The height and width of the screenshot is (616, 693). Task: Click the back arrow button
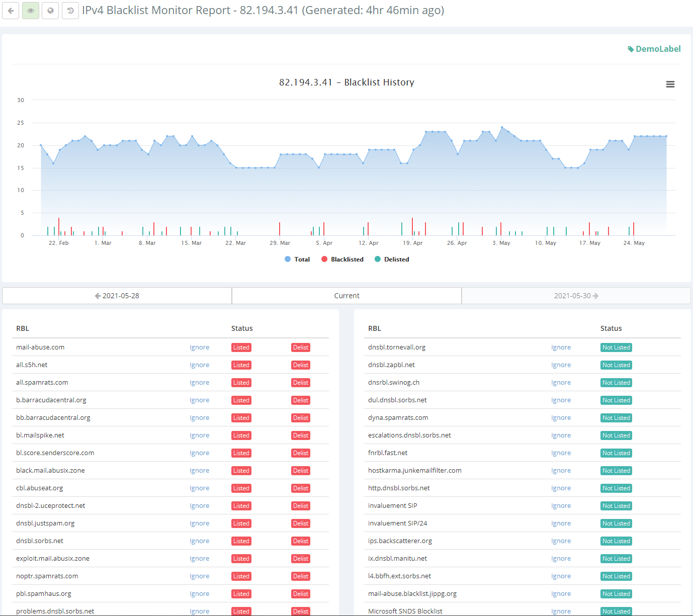(11, 11)
